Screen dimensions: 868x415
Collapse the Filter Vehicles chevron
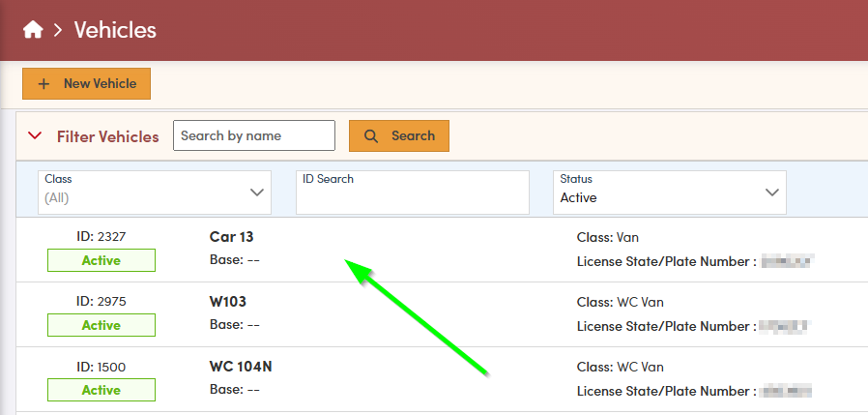[x=36, y=136]
